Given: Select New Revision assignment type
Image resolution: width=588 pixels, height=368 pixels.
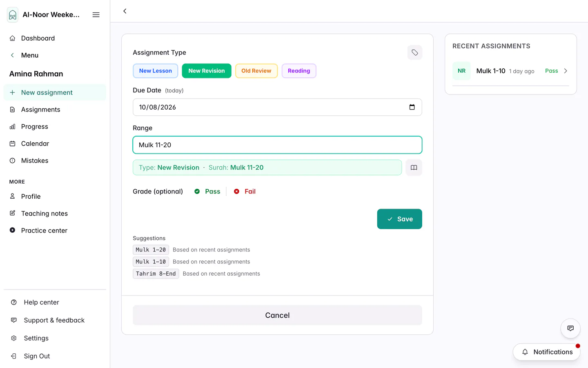Looking at the screenshot, I should (207, 71).
